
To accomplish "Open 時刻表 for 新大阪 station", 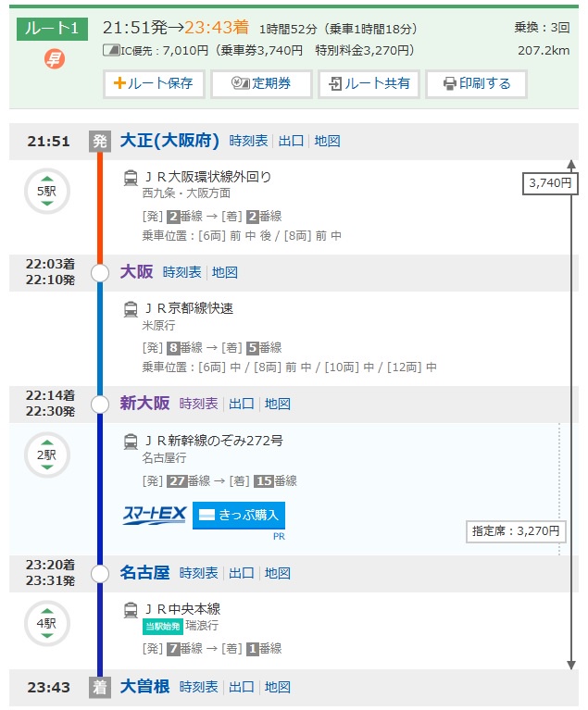I will coord(198,404).
